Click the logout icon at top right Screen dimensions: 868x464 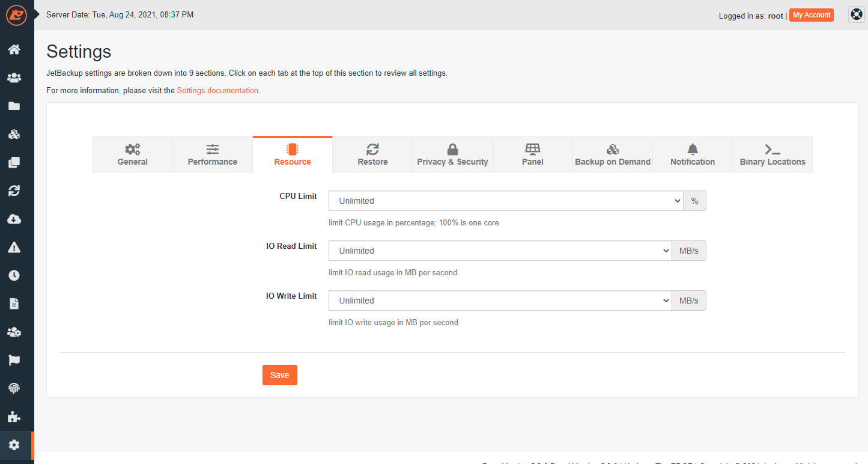point(855,14)
